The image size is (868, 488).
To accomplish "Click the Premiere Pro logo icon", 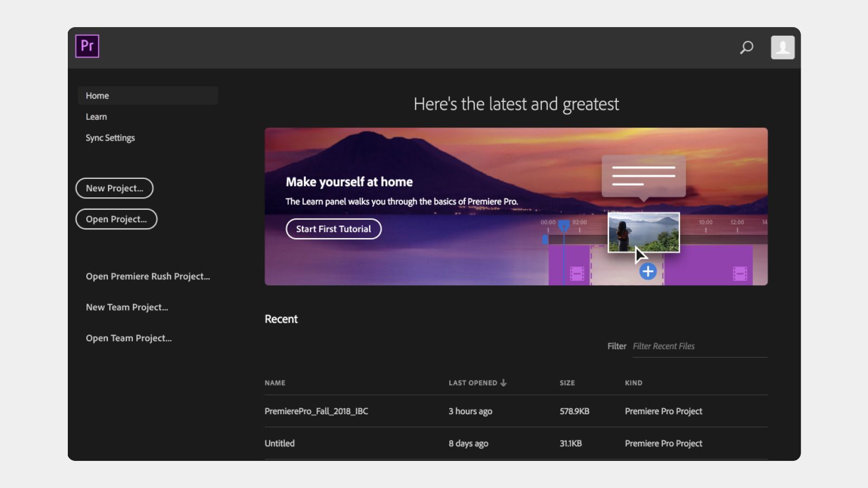I will click(87, 46).
